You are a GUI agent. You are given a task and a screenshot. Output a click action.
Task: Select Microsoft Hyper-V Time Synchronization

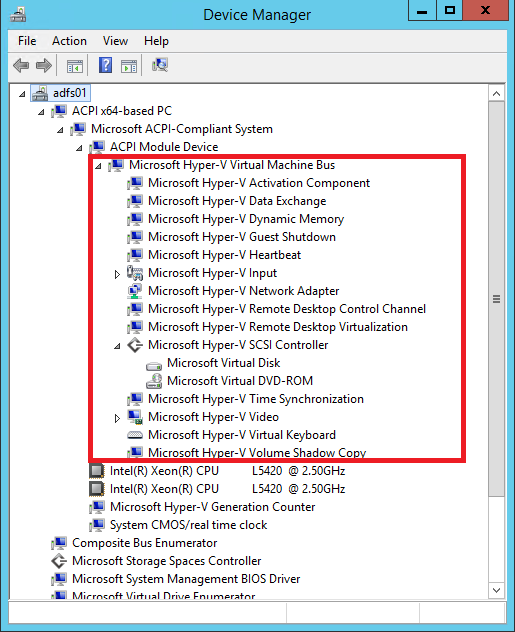click(256, 399)
